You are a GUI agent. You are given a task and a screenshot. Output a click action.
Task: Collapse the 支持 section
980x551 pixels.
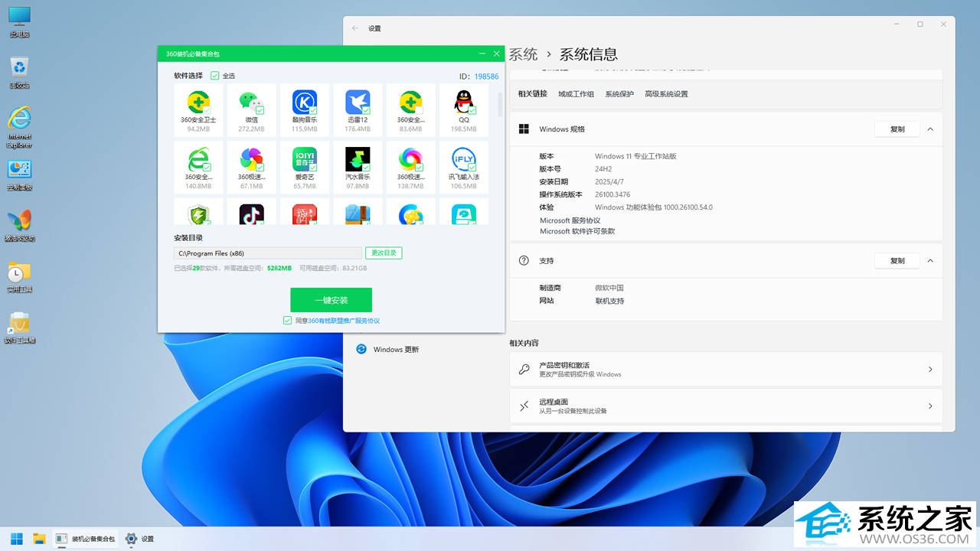pyautogui.click(x=930, y=260)
